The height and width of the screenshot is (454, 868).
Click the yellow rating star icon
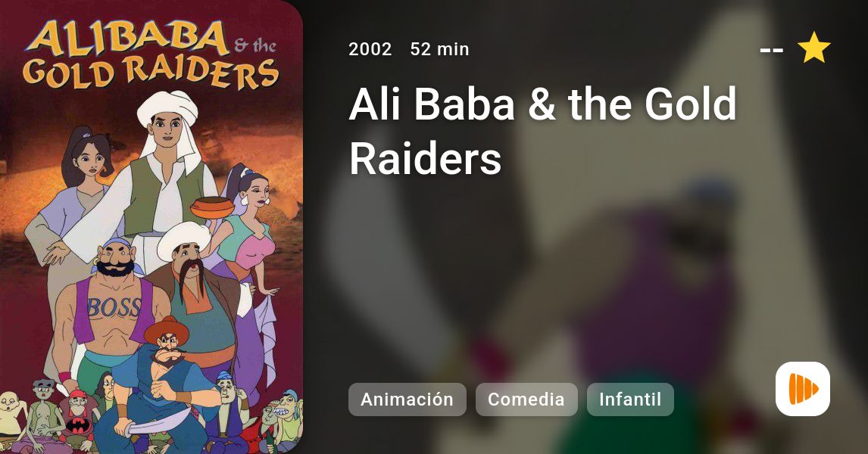pos(813,48)
